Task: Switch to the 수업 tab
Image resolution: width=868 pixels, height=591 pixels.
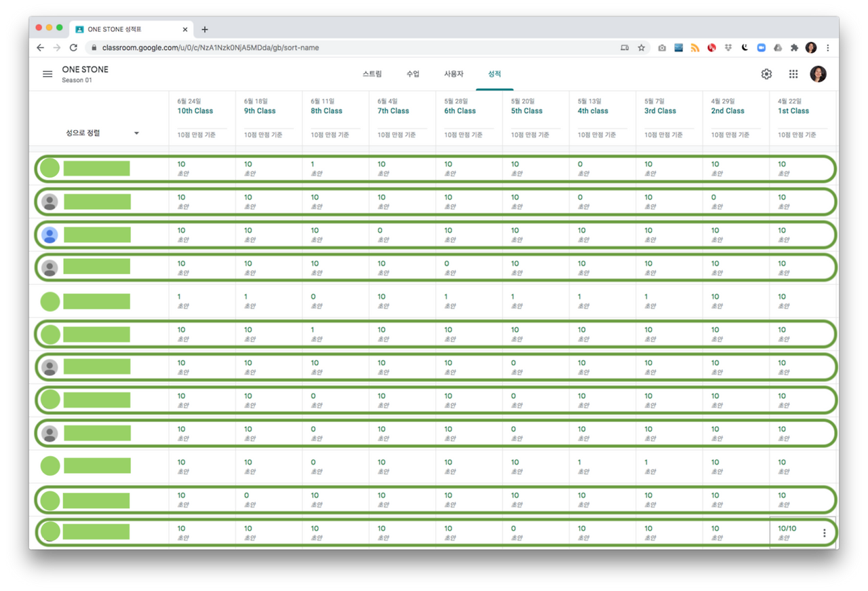Action: click(x=413, y=74)
